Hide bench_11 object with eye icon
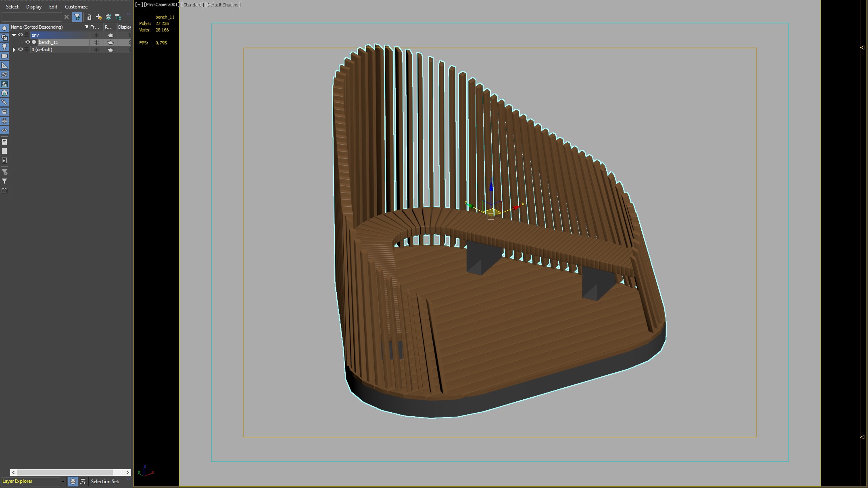 point(28,42)
